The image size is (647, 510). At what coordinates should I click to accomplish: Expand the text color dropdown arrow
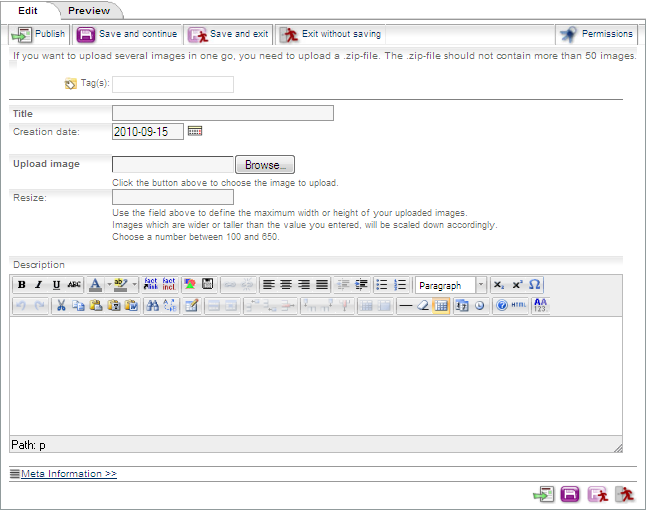pos(107,285)
